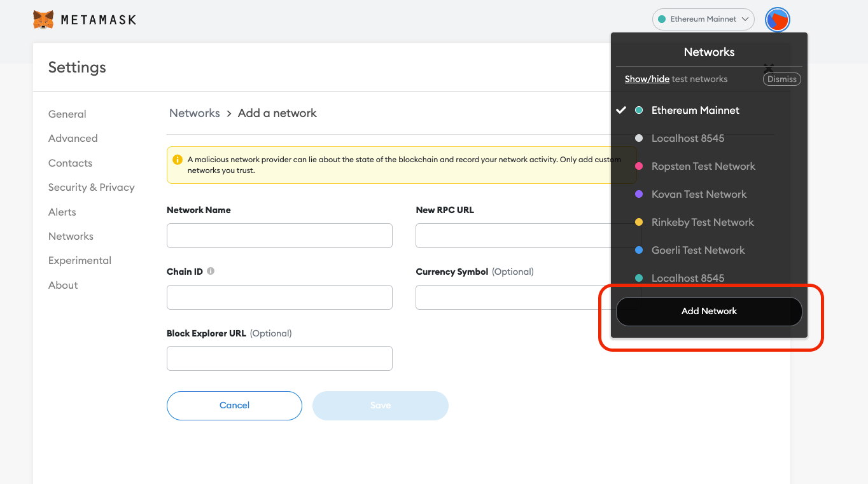Viewport: 868px width, 484px height.
Task: Click the 'Add a network' breadcrumb text
Action: (x=277, y=113)
